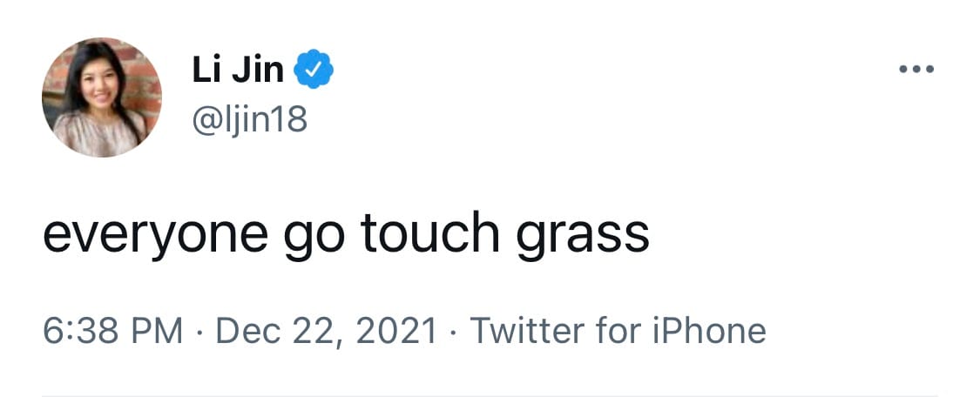Click the Dec 22, 2021 date
Screen dimensions: 980x397
pos(325,331)
